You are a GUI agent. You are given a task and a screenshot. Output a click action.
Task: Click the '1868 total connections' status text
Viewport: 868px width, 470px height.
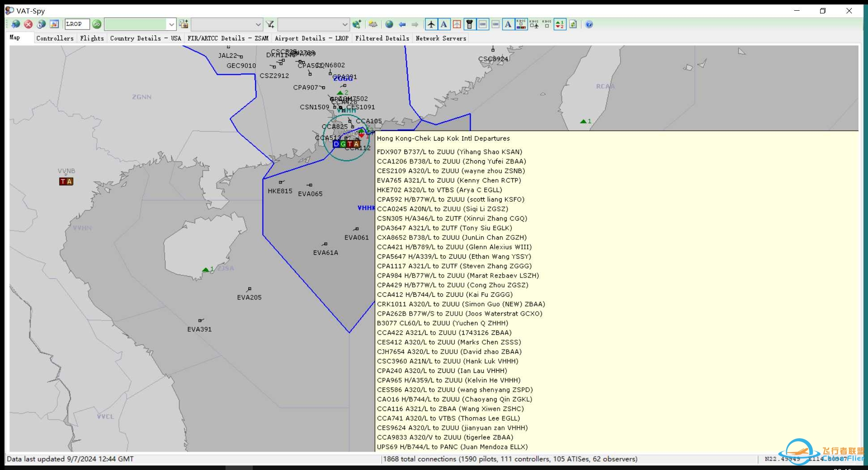click(510, 459)
